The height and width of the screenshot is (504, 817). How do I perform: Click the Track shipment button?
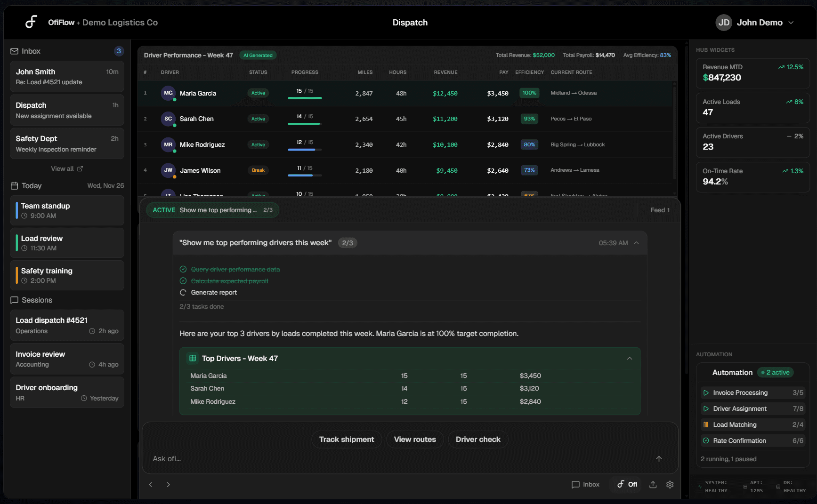pyautogui.click(x=347, y=439)
